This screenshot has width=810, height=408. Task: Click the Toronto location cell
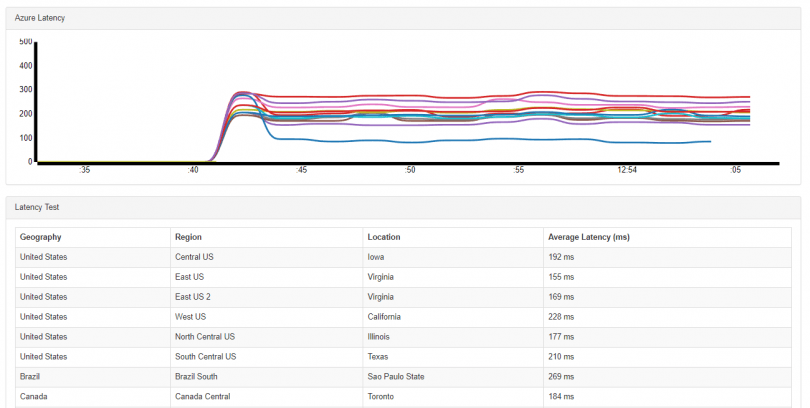click(382, 397)
